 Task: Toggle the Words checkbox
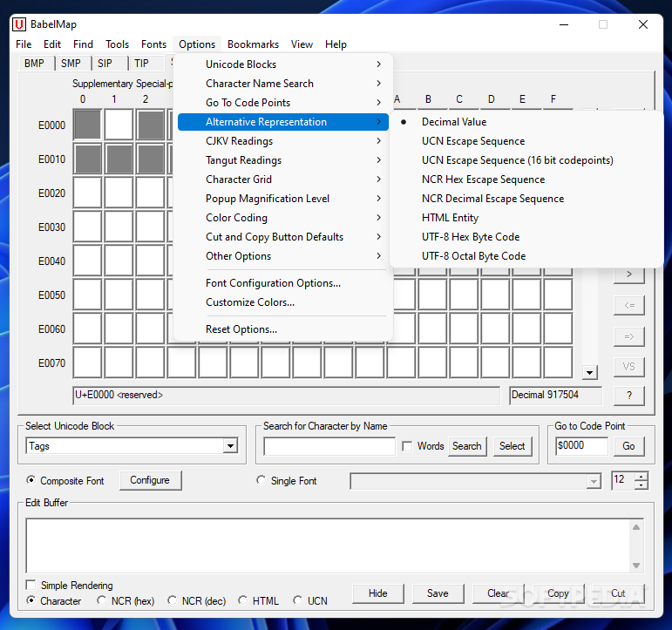pyautogui.click(x=407, y=446)
